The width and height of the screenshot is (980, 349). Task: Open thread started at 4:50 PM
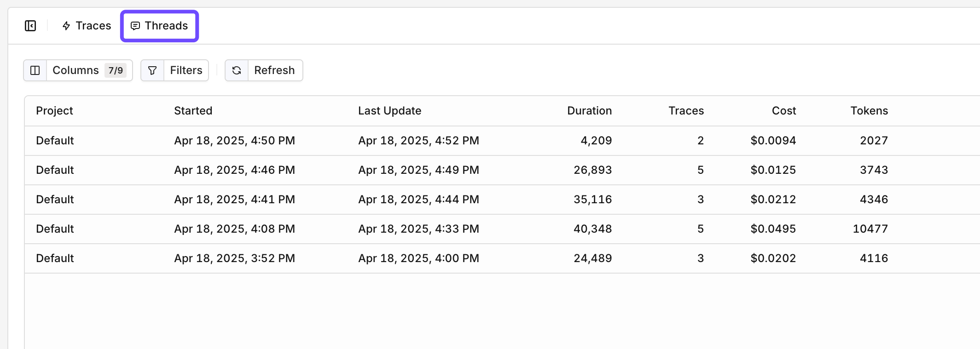[234, 141]
